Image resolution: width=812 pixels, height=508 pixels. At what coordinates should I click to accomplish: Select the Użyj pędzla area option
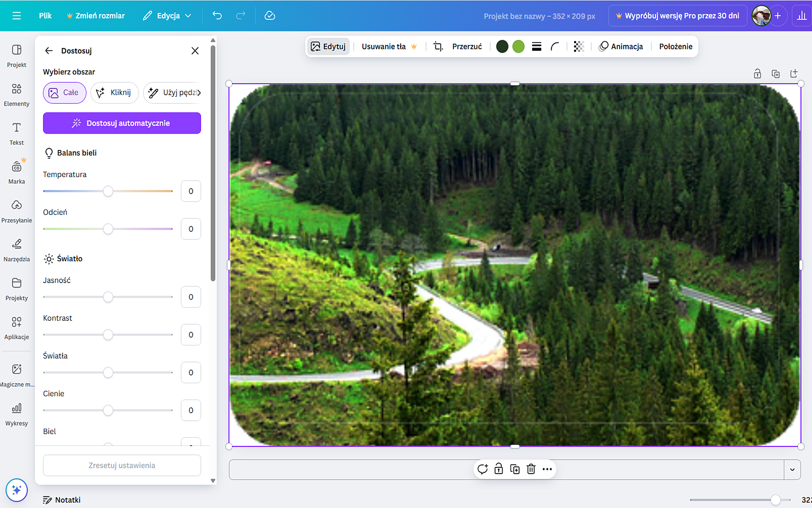(x=173, y=92)
